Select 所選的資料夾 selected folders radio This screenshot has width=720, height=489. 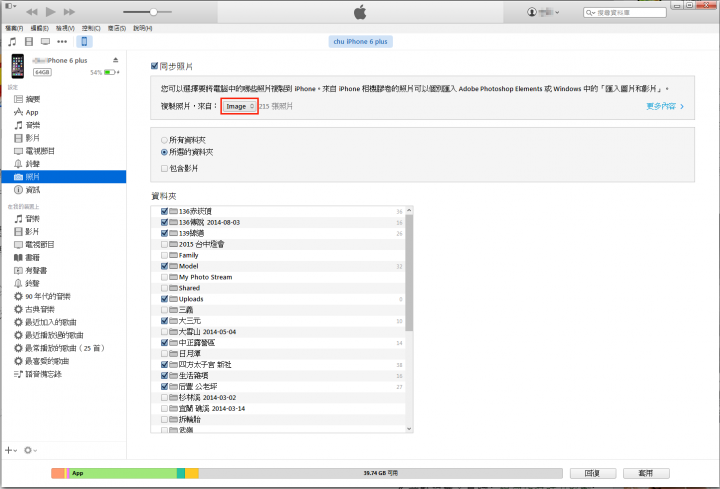pyautogui.click(x=164, y=152)
